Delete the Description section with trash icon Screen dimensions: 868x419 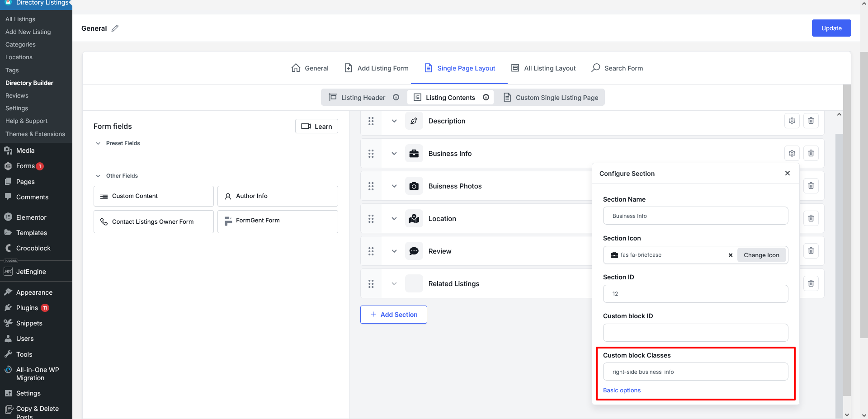tap(811, 121)
